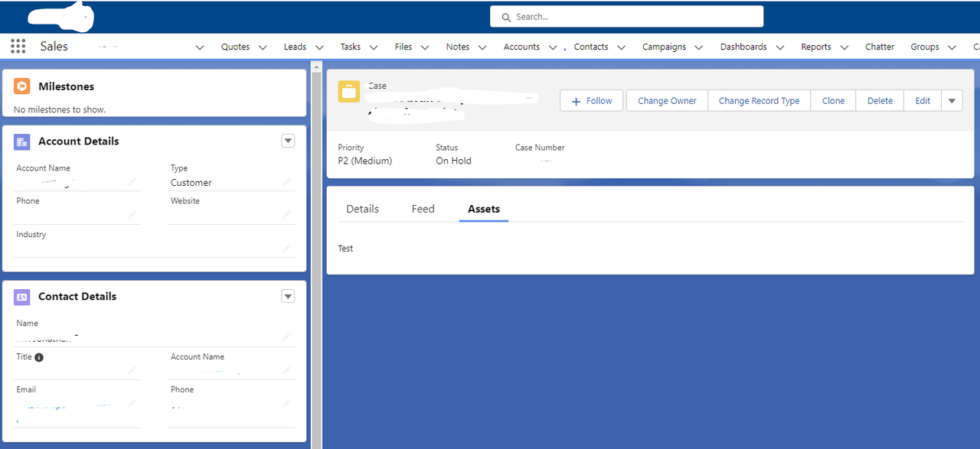Open the Contacts tab dropdown chevron
Screen dimensions: 980x449
tap(621, 47)
